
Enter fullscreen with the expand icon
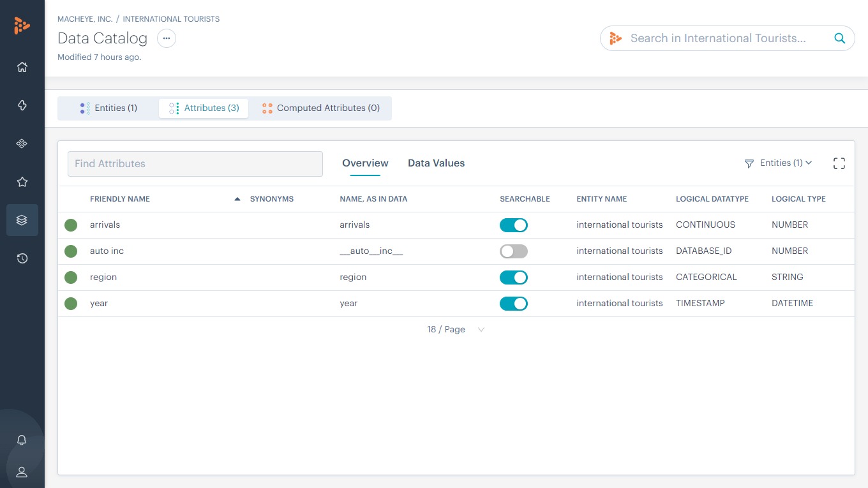(x=839, y=163)
